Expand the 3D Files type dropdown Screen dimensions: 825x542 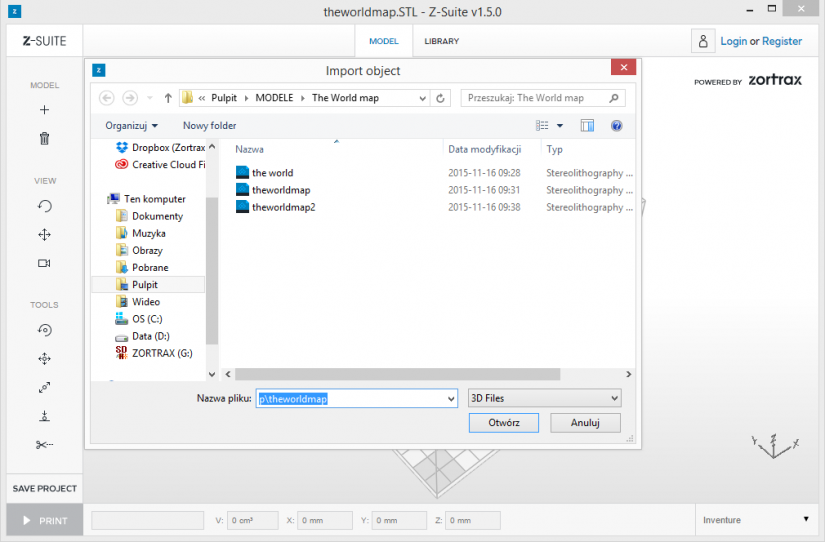tap(545, 398)
